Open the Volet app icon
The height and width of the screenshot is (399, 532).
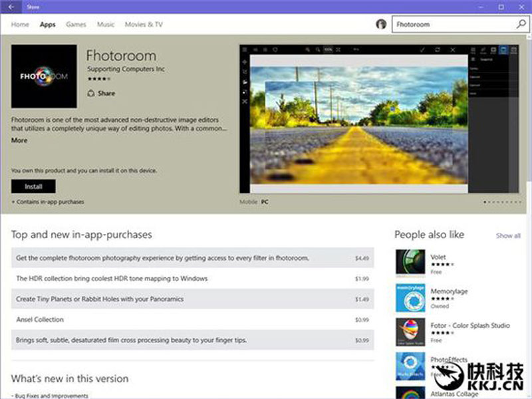point(410,261)
